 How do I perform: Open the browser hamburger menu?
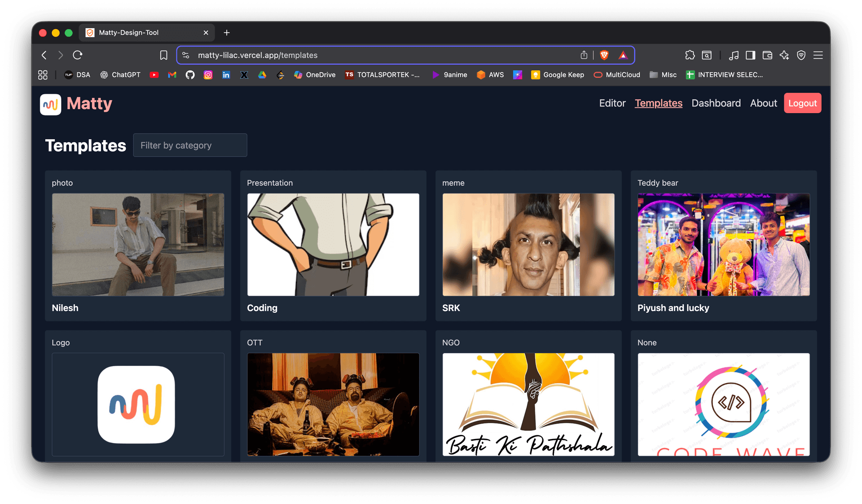[818, 55]
